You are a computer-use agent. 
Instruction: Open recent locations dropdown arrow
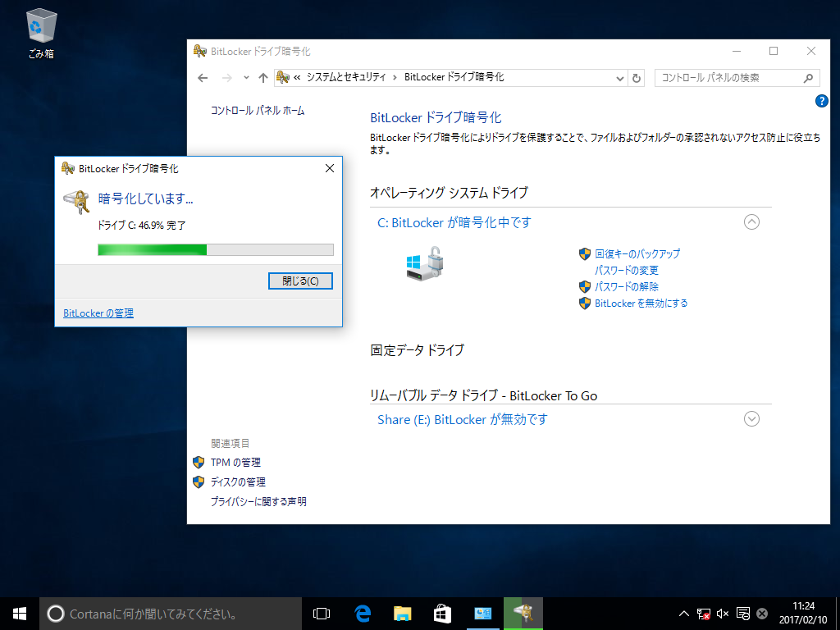click(x=246, y=78)
